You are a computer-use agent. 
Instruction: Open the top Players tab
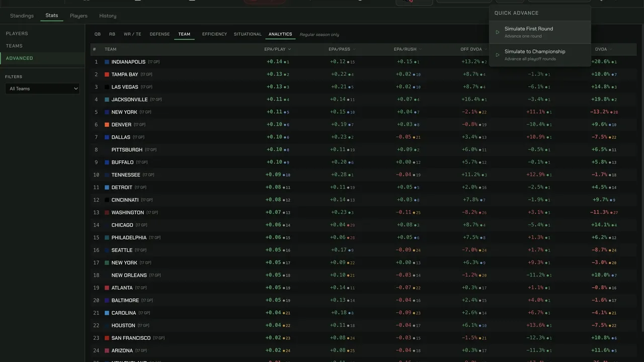pyautogui.click(x=78, y=16)
